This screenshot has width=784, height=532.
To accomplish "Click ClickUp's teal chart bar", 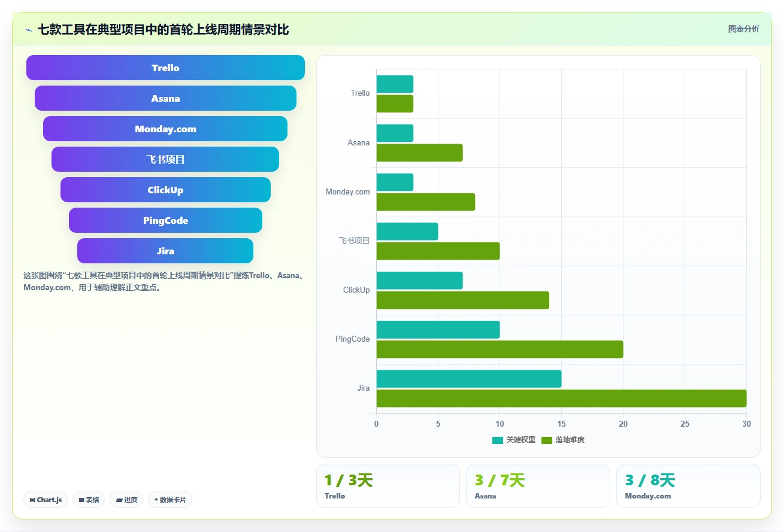I will (419, 281).
